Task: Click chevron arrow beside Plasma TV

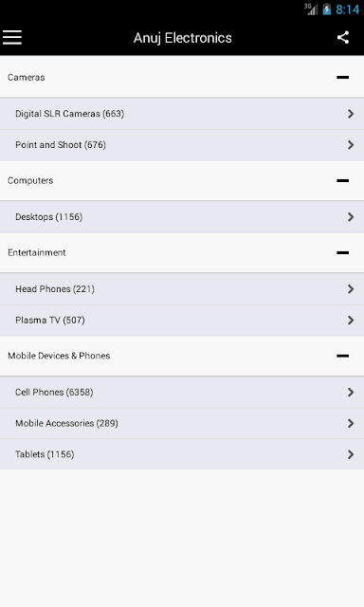Action: (x=351, y=321)
